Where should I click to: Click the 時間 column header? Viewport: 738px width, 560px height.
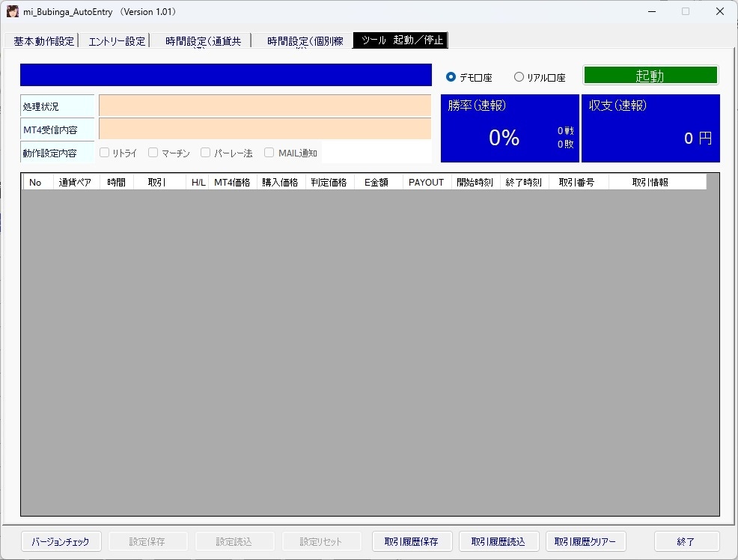point(116,182)
